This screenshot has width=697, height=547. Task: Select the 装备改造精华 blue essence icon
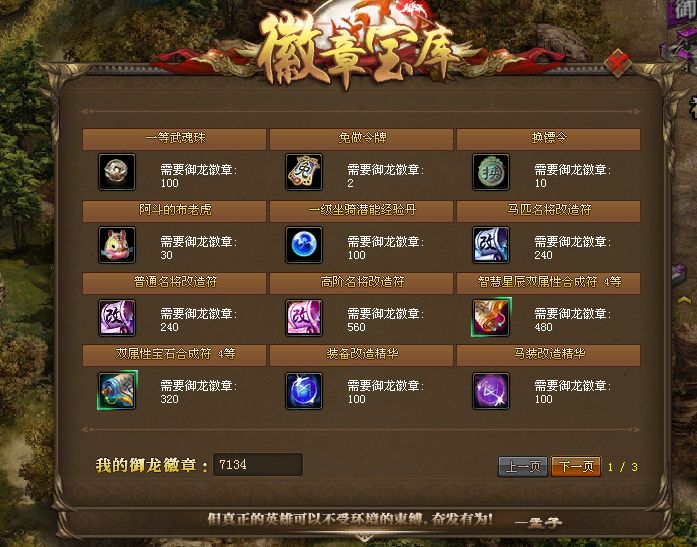304,391
